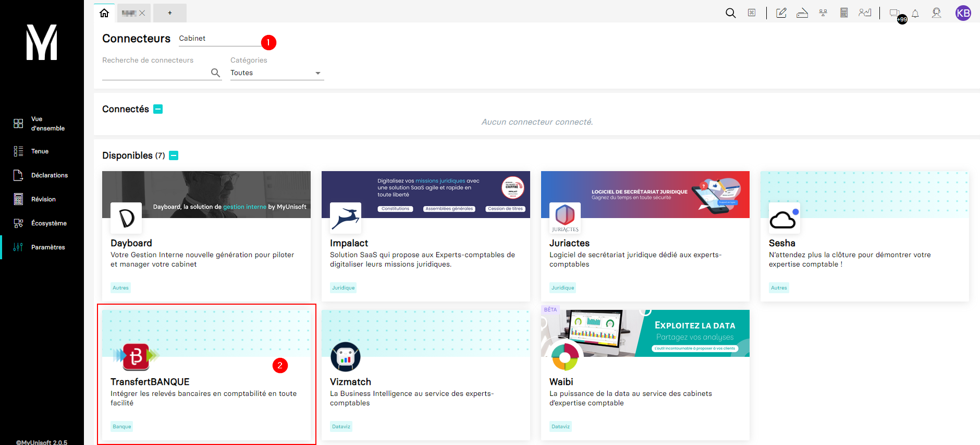Open the TransfertBANQUE connector title
This screenshot has height=445, width=980.
coord(150,382)
